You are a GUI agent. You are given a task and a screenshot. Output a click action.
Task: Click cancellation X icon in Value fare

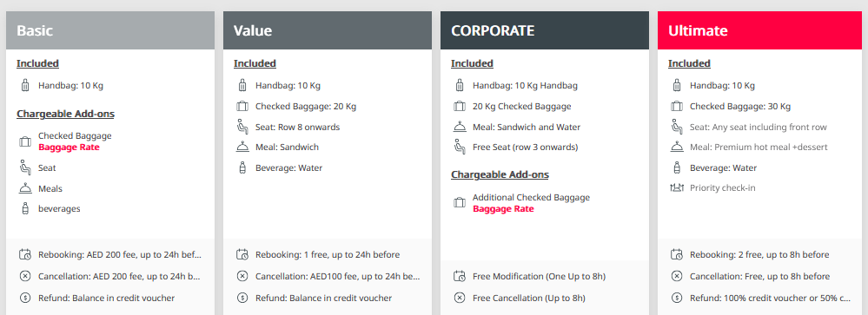pyautogui.click(x=242, y=276)
